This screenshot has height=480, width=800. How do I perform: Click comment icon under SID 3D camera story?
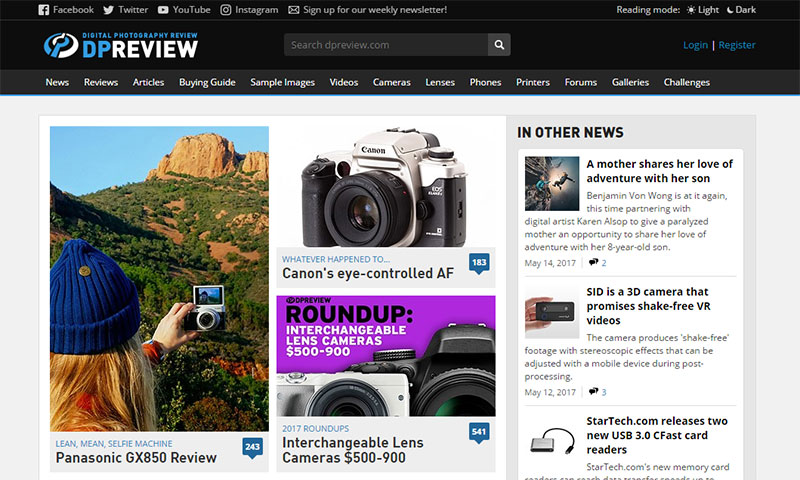(x=593, y=391)
